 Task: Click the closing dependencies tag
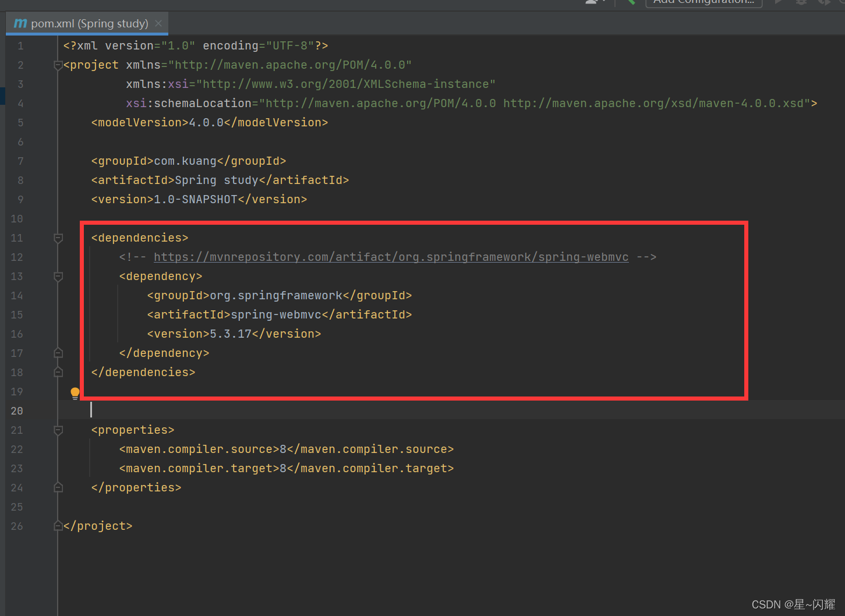click(143, 372)
